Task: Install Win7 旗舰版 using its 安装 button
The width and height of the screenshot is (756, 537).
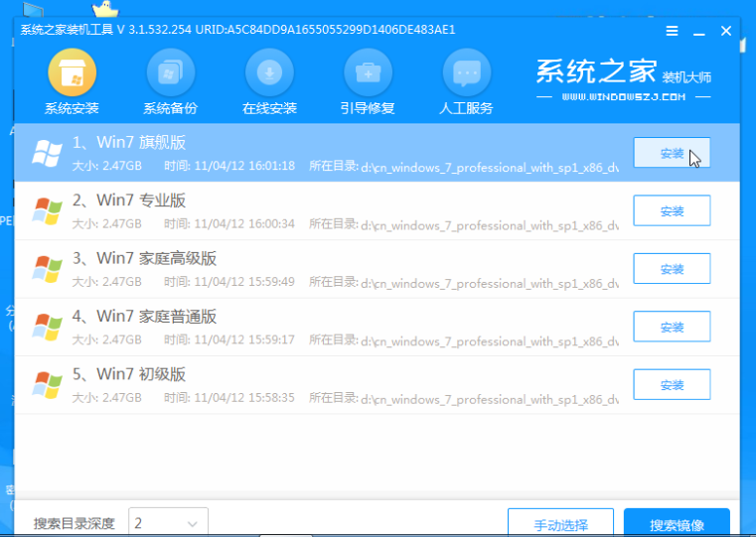Action: pyautogui.click(x=672, y=153)
